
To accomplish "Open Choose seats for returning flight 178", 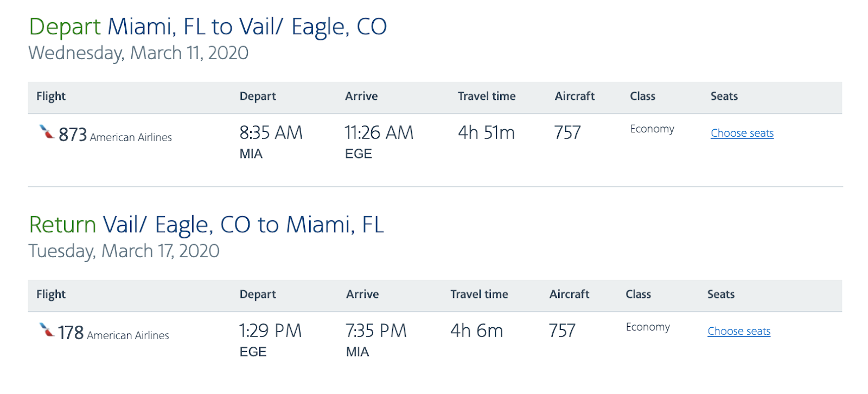I will tap(738, 331).
